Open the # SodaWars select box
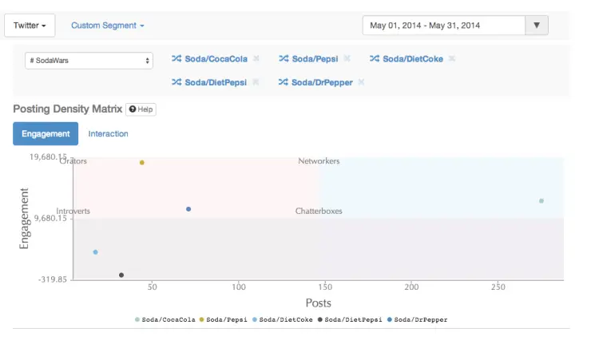The image size is (591, 364). click(x=88, y=60)
